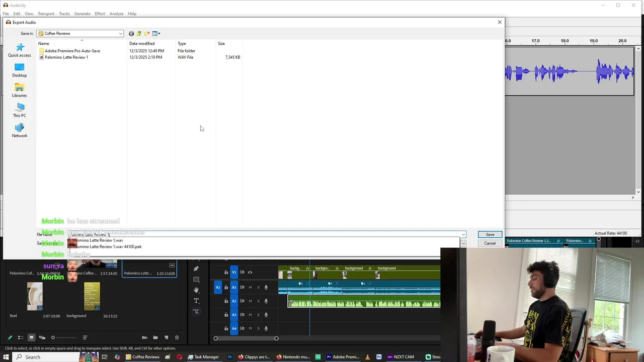The image size is (644, 362).
Task: Click the trash icon in Premiere project panel
Action: point(177,337)
